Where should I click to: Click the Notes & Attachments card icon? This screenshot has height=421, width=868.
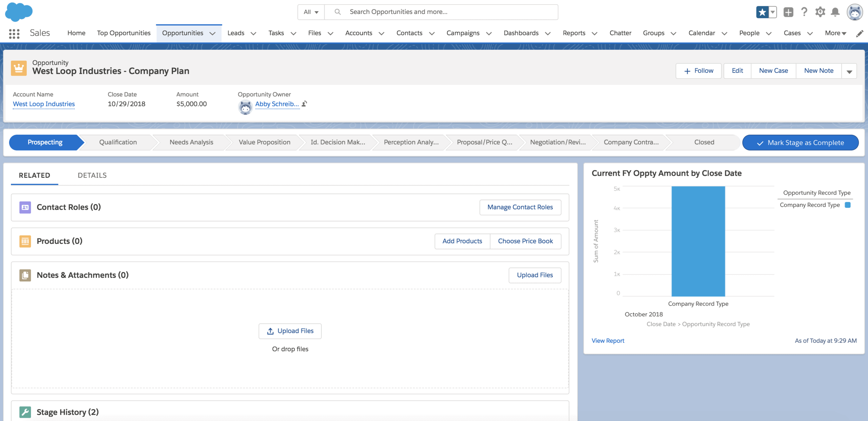tap(25, 275)
